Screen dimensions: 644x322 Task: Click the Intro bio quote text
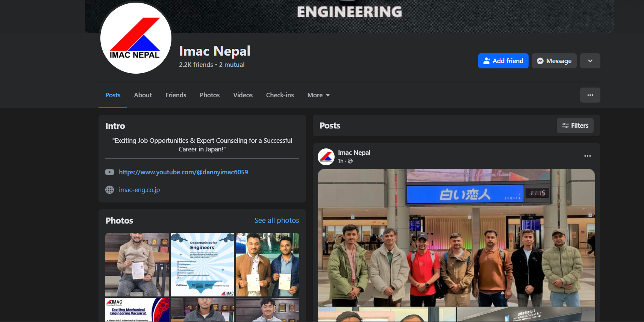coord(202,145)
